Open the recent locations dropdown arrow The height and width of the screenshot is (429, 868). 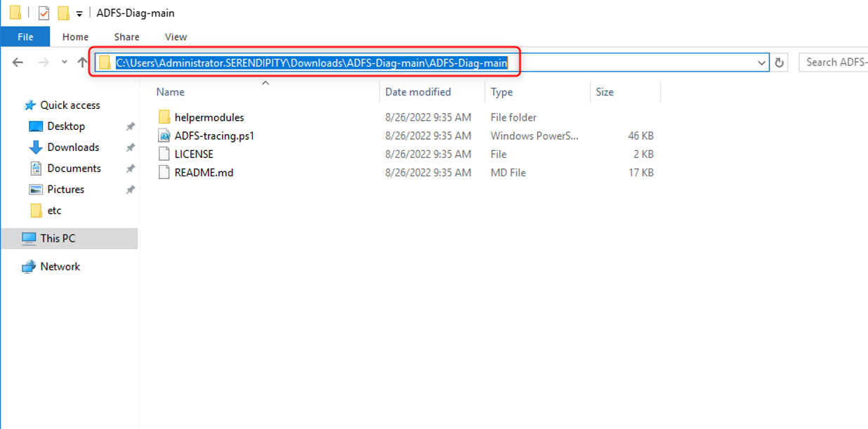pyautogui.click(x=64, y=62)
